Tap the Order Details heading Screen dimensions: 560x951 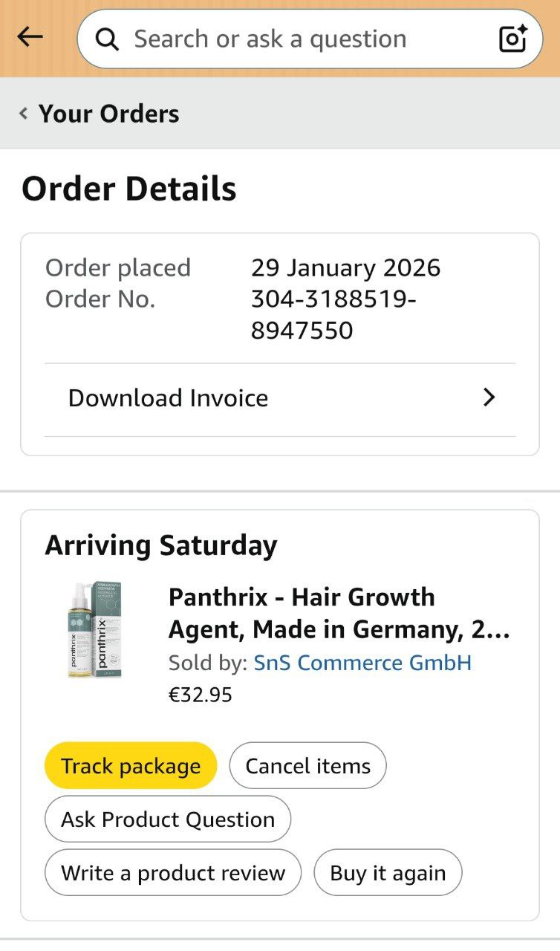click(x=129, y=189)
